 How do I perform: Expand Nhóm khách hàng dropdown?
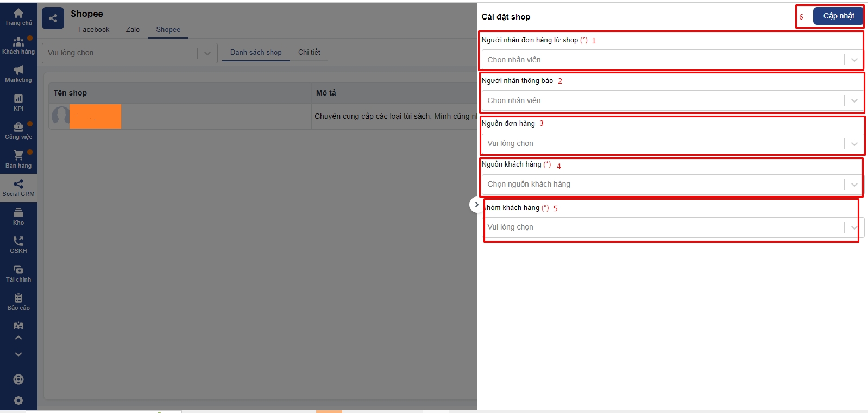click(671, 227)
